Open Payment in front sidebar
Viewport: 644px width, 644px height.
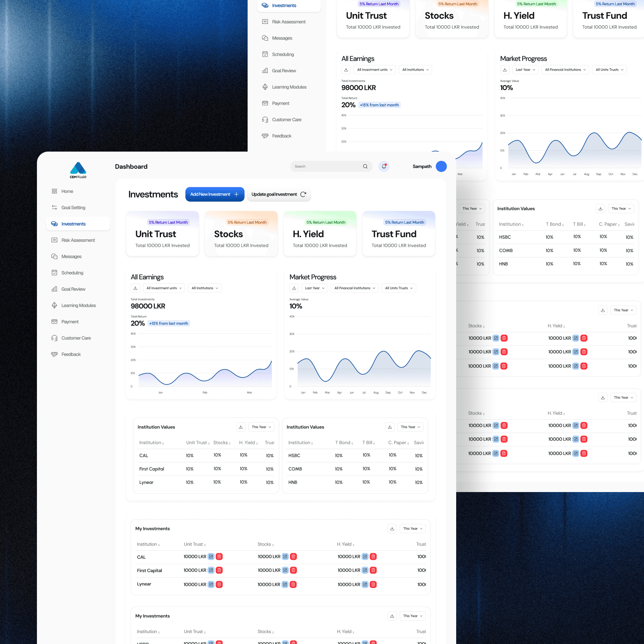78,321
